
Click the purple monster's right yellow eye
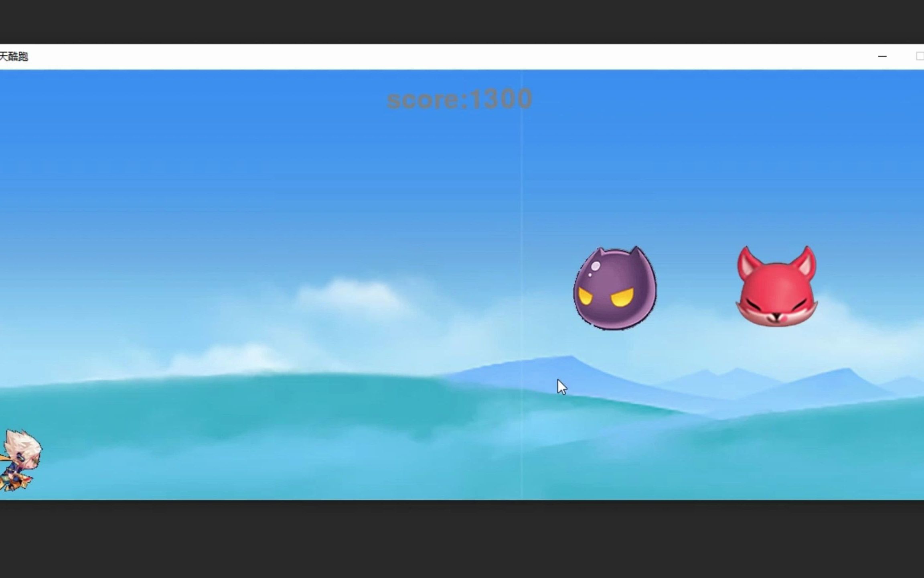click(x=622, y=298)
